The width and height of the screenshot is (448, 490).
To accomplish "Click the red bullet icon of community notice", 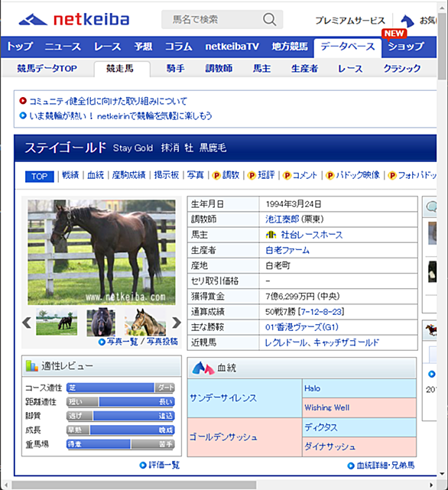I will click(23, 101).
